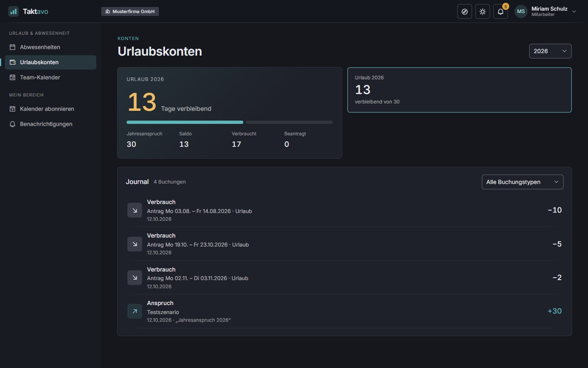Screen dimensions: 588x368
Task: Click the arrow icon of the −5 Verbrauch entry
Action: [x=135, y=244]
